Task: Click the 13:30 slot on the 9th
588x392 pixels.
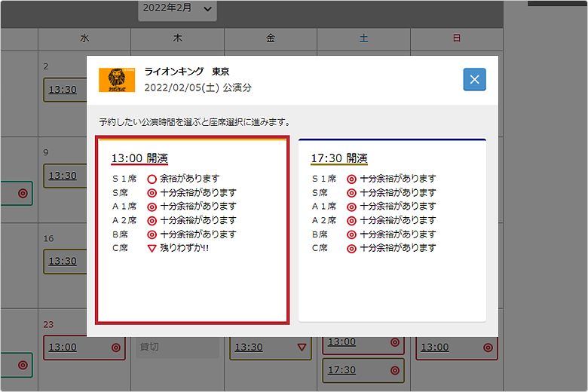Action: pos(65,176)
